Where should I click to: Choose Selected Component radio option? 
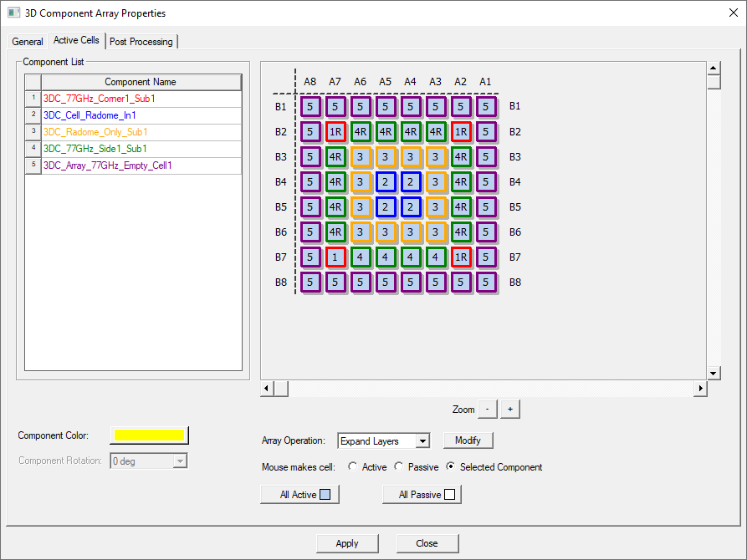click(450, 466)
